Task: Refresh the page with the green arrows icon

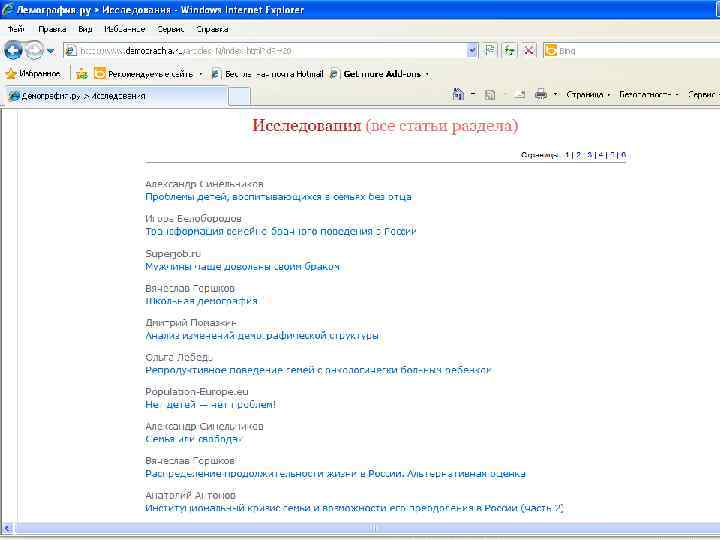Action: (x=510, y=50)
